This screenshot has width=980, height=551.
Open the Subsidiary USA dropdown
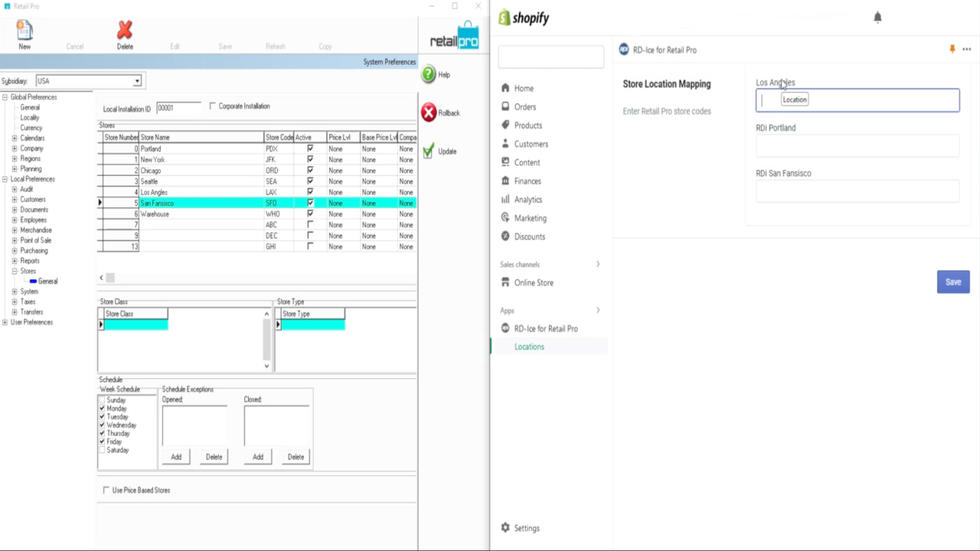click(x=137, y=81)
